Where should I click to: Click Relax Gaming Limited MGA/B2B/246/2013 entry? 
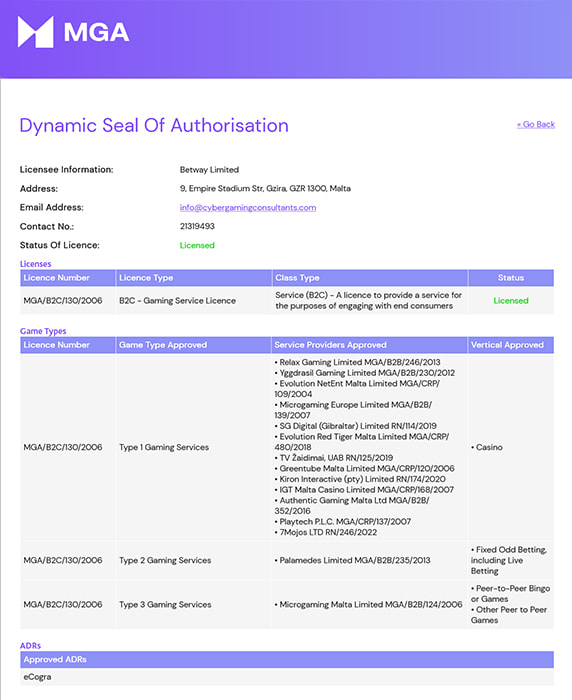(x=357, y=362)
